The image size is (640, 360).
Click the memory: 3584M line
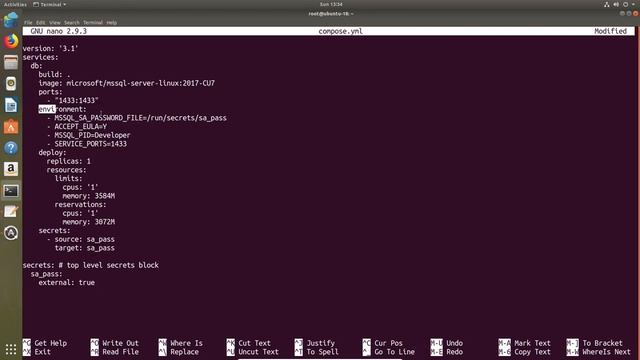click(x=89, y=196)
